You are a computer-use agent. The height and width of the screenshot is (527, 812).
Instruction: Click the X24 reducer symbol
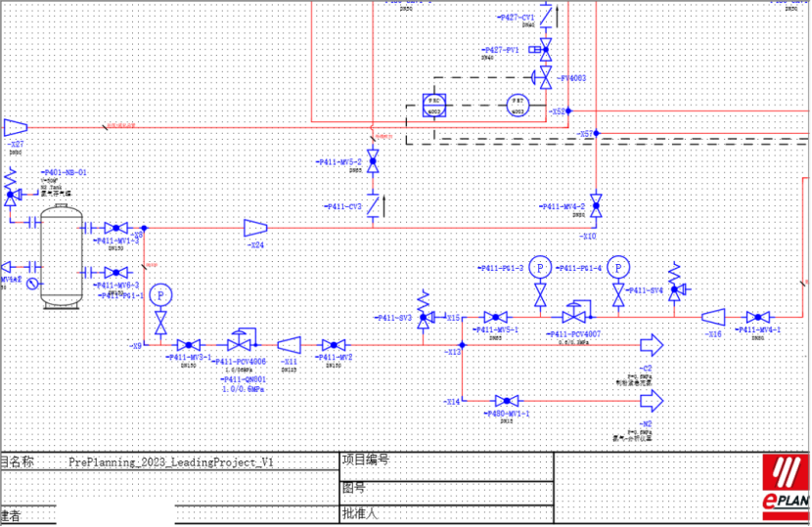255,228
